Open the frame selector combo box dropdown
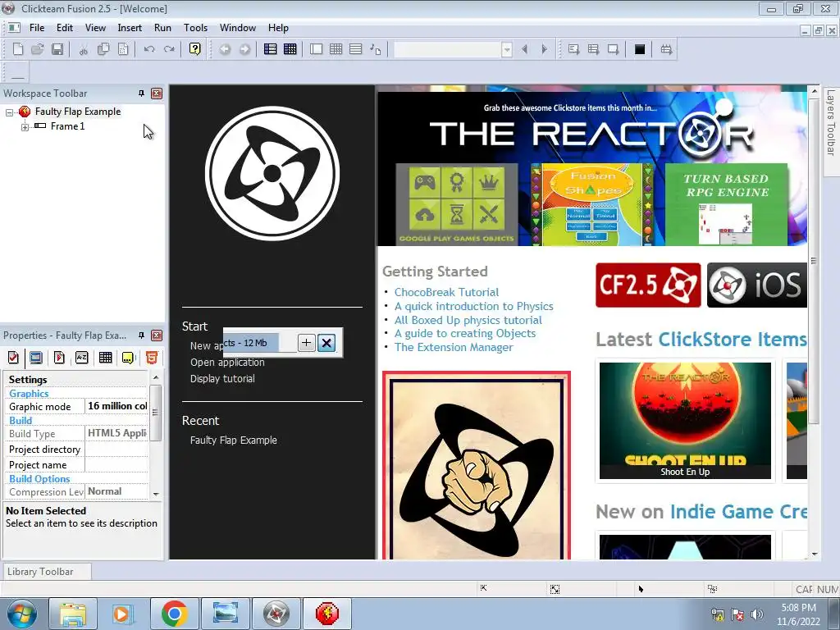Screen dimensions: 840x630 coord(506,49)
